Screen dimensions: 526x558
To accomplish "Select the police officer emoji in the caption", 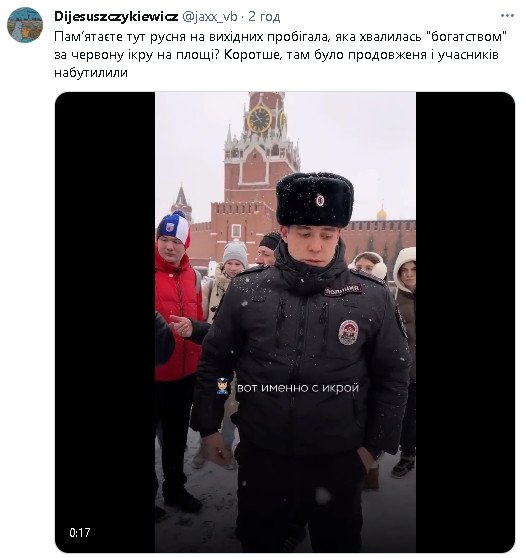I will coord(222,386).
